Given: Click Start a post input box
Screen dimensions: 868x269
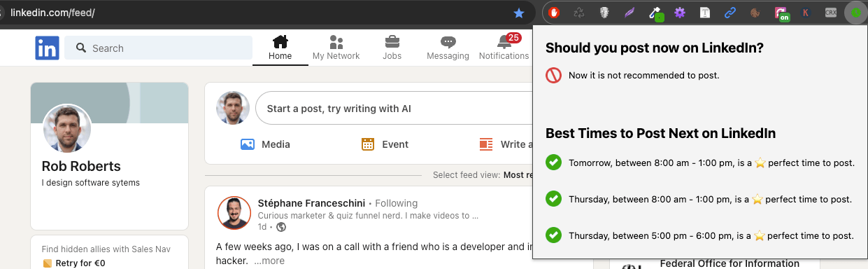Looking at the screenshot, I should [394, 109].
